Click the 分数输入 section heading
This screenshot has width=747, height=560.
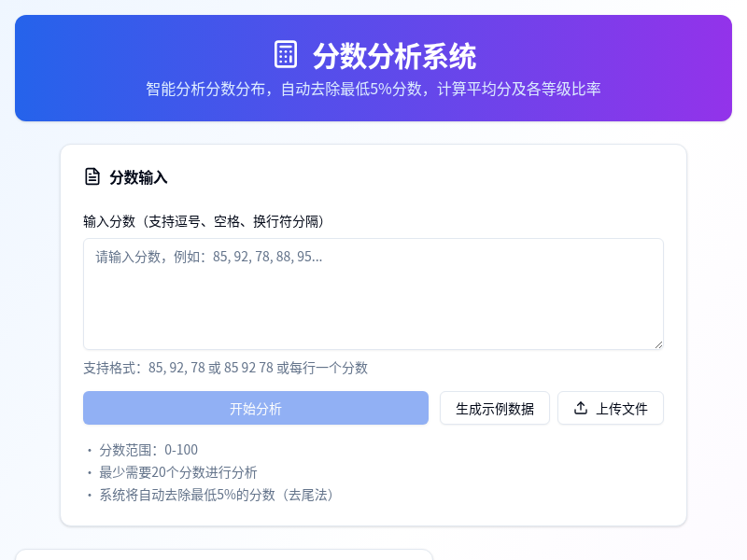[x=138, y=176]
